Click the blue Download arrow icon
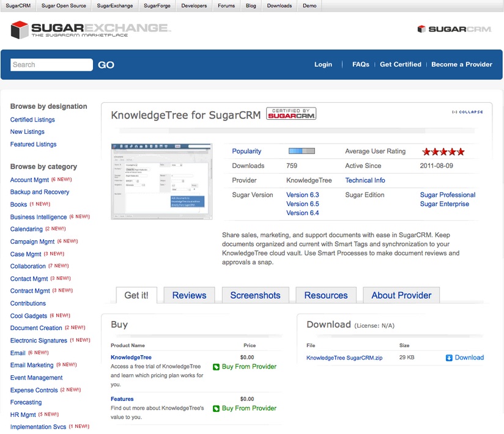 449,358
